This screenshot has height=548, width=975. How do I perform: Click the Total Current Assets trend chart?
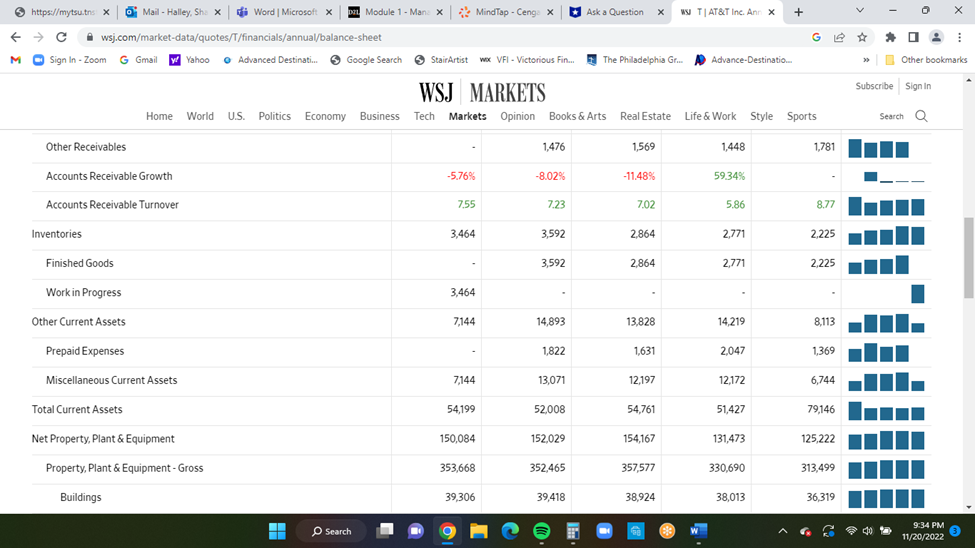(886, 411)
